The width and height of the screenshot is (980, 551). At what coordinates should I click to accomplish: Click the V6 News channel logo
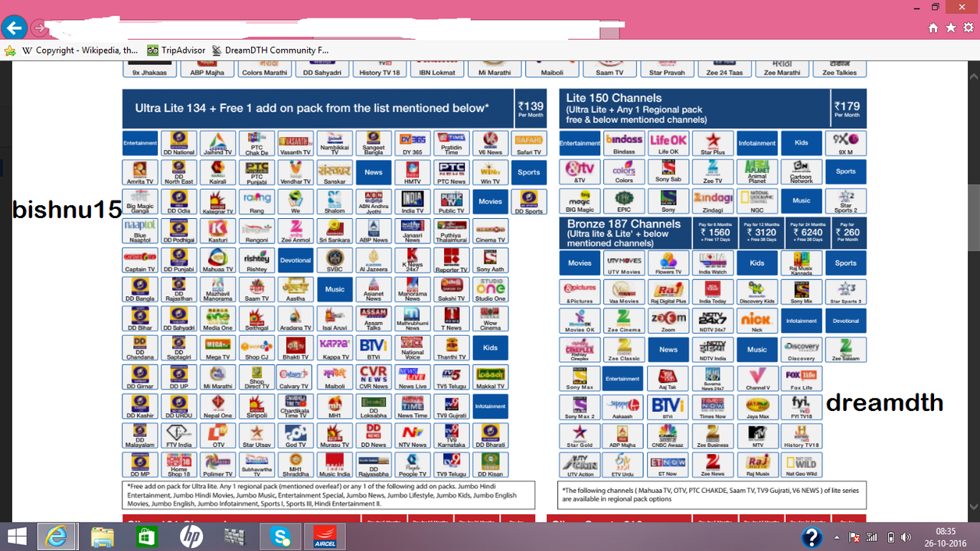490,143
